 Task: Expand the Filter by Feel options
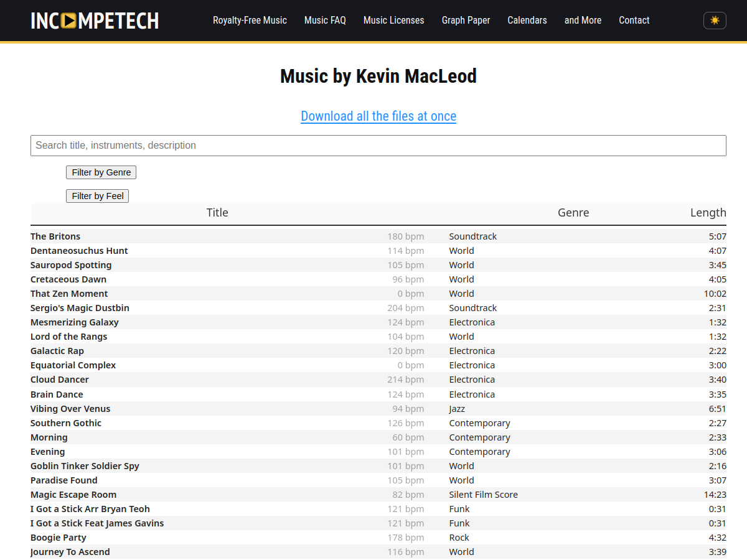coord(97,196)
